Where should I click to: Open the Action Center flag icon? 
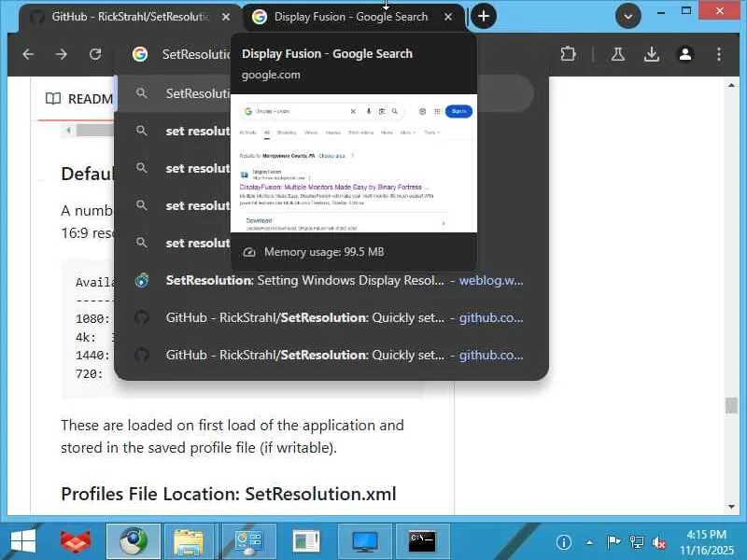click(x=613, y=542)
